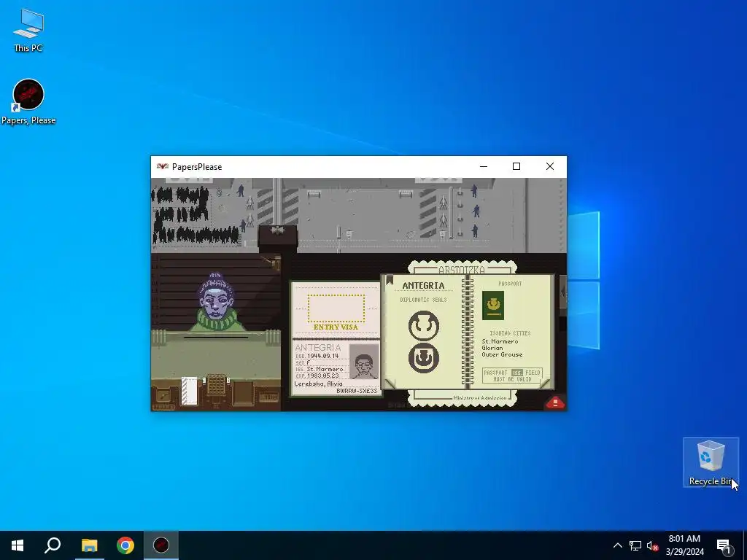Turn to the previous rulebook page via left corner

coord(391,383)
